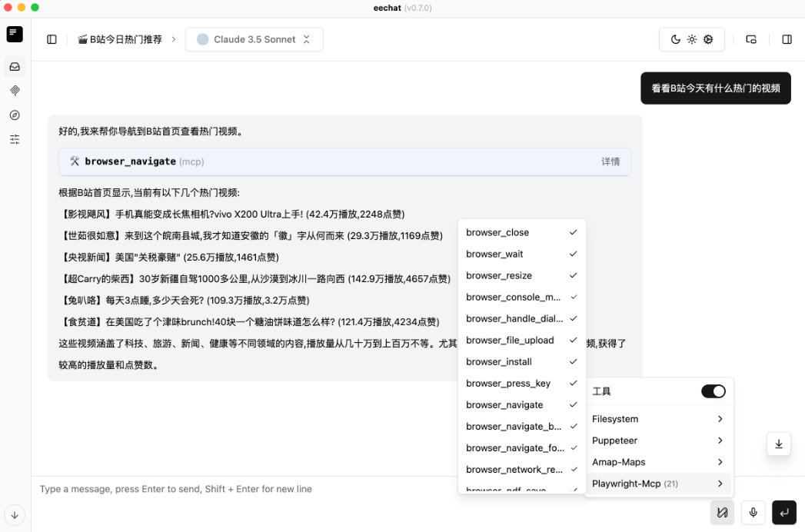Expand the Amap-Maps tools submenu
Screen dimensions: 805x532
[659, 462]
